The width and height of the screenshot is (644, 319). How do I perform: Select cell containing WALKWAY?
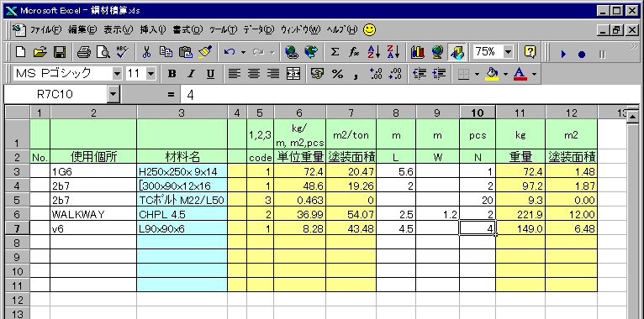pyautogui.click(x=93, y=213)
